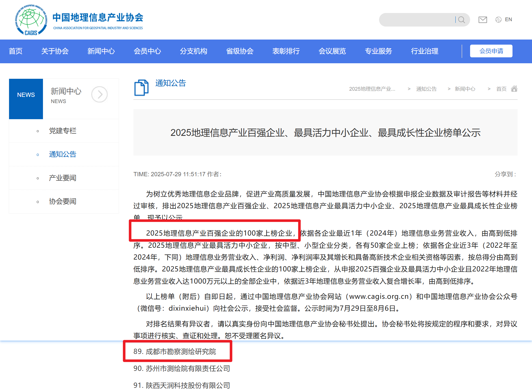Open the 关于协会 menu item

coord(55,51)
